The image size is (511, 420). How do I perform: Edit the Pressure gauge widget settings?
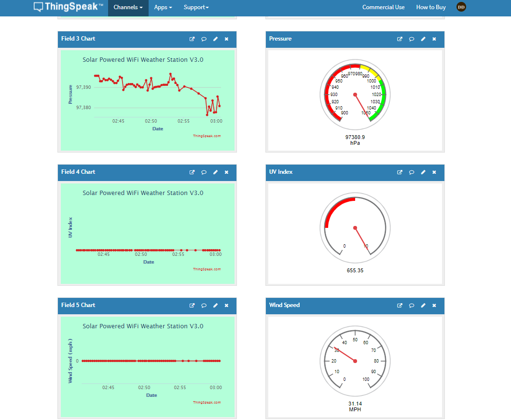[x=423, y=39]
